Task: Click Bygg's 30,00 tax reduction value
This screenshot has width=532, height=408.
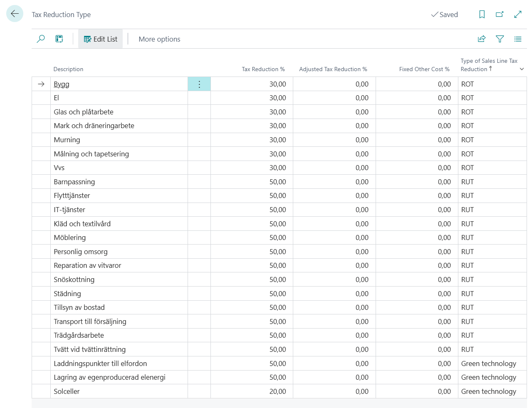Action: 277,84
